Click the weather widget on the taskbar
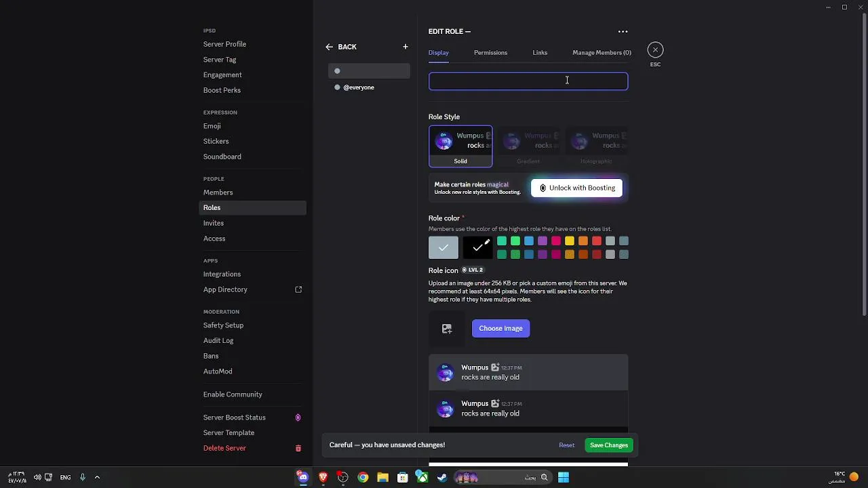The height and width of the screenshot is (488, 868). (x=846, y=477)
